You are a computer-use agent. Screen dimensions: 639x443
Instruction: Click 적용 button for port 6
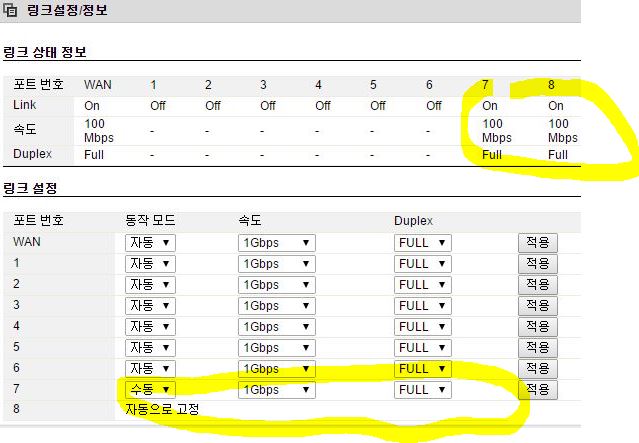[x=538, y=368]
